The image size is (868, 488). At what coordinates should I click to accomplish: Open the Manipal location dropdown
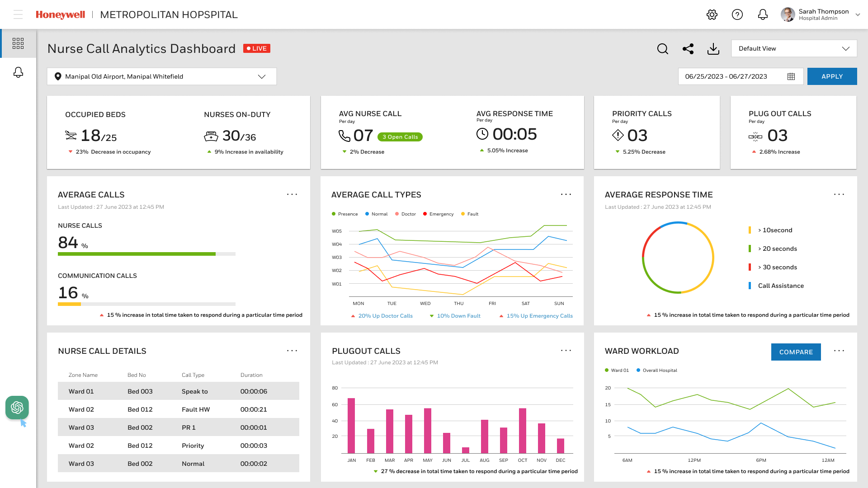161,76
